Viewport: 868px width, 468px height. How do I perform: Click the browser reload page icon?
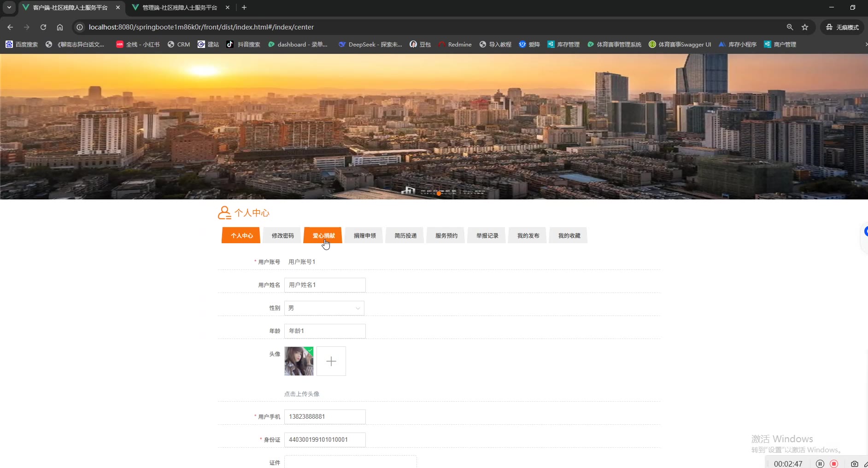(43, 27)
